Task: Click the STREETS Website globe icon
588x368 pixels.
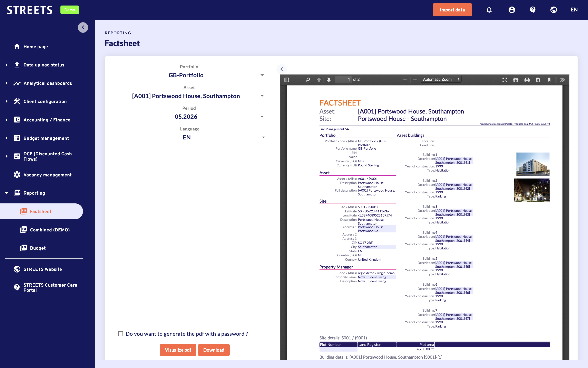Action: tap(17, 269)
